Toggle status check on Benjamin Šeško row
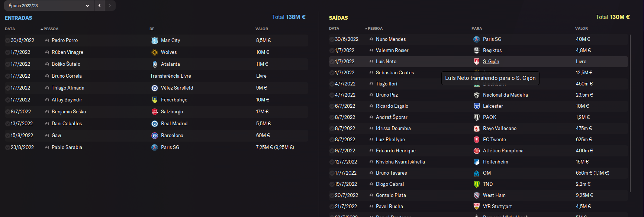Screen dimensions: 644x217 coord(7,112)
